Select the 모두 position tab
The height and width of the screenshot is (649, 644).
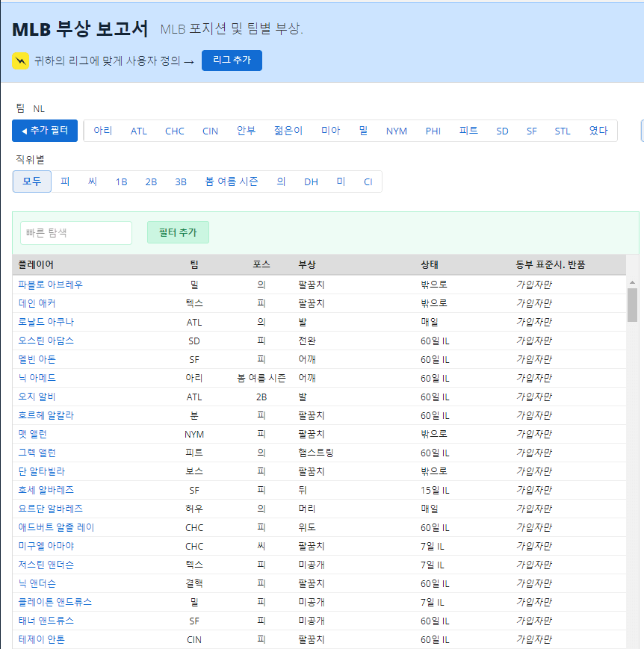pyautogui.click(x=32, y=181)
